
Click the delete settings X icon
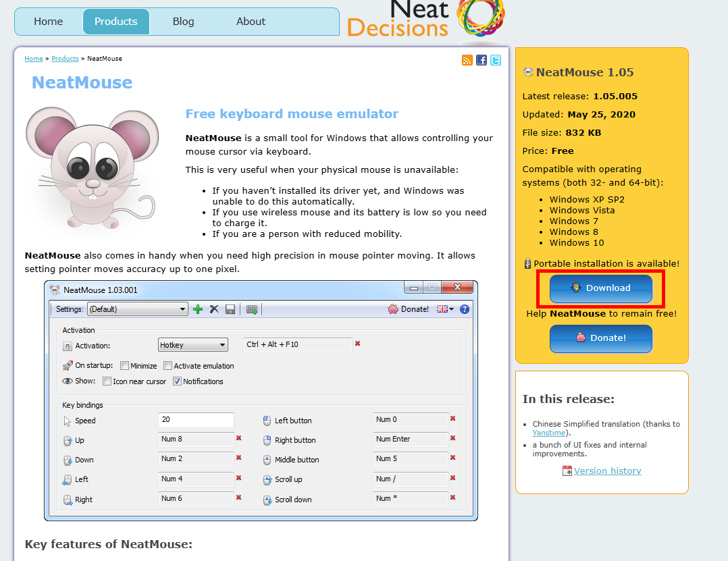point(214,309)
